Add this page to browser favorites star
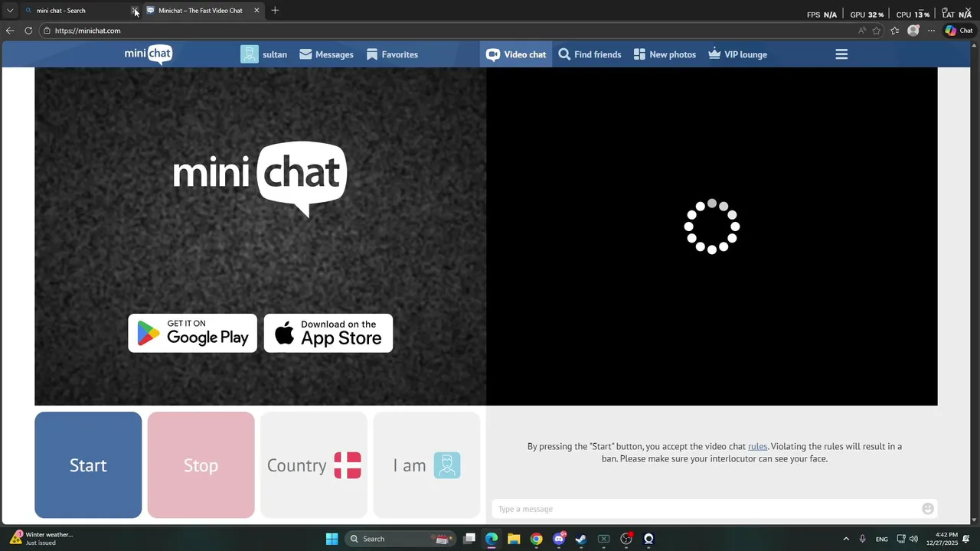The width and height of the screenshot is (980, 551). [877, 31]
